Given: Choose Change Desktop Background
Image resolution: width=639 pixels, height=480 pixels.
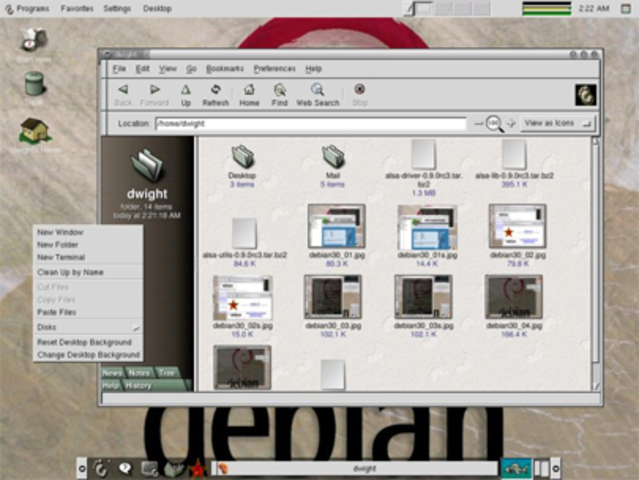Looking at the screenshot, I should (88, 355).
